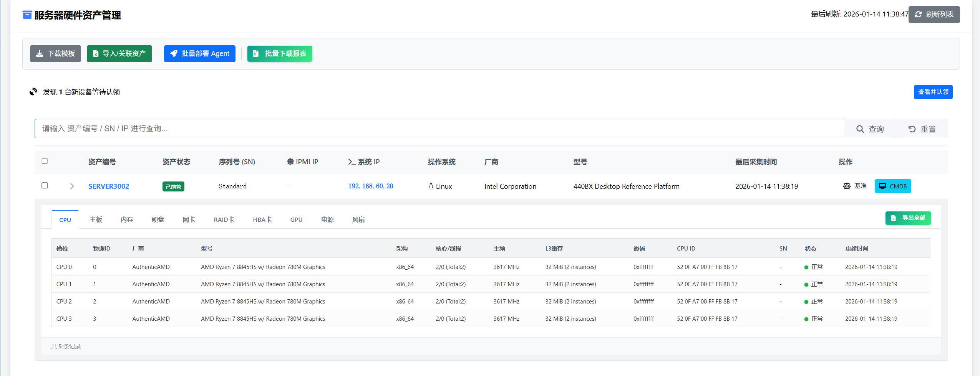Open the SERVER3002 asset link
This screenshot has width=980, height=376.
(x=109, y=186)
